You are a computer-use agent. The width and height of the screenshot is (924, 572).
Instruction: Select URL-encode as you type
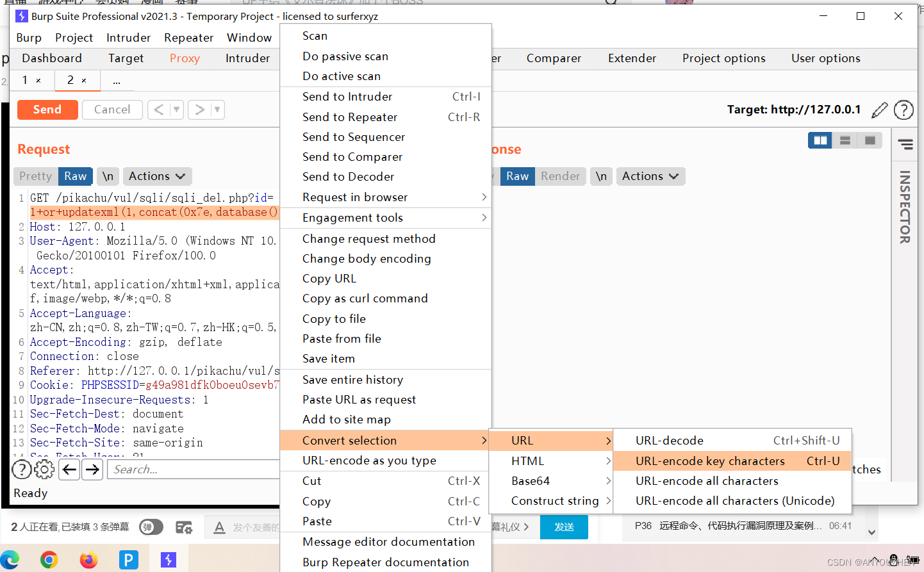pos(386,461)
